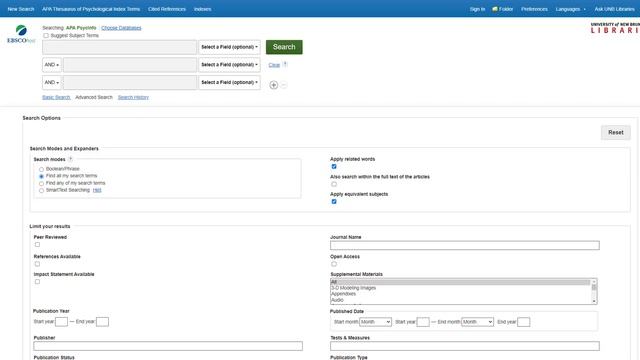Click Ask UNB Libraries

614,9
